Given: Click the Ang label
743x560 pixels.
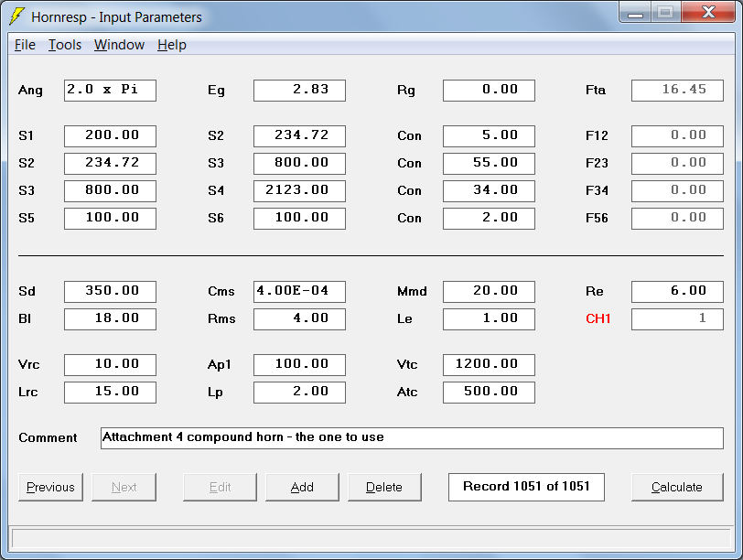Looking at the screenshot, I should (30, 91).
